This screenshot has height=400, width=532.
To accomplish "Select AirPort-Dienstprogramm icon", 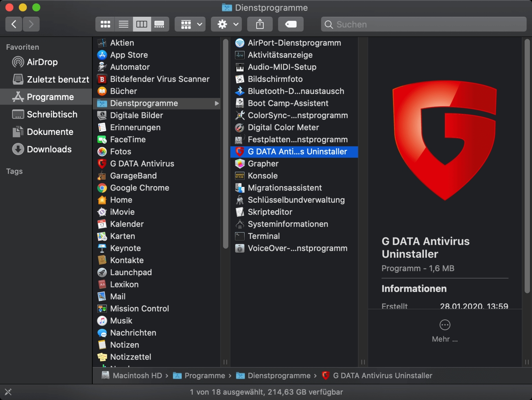I will click(240, 43).
